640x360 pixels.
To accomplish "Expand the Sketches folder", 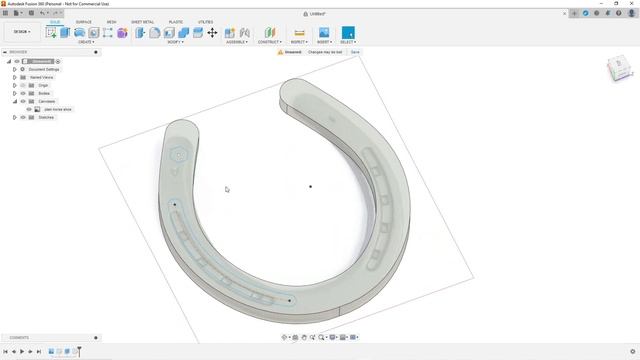I will [x=15, y=118].
